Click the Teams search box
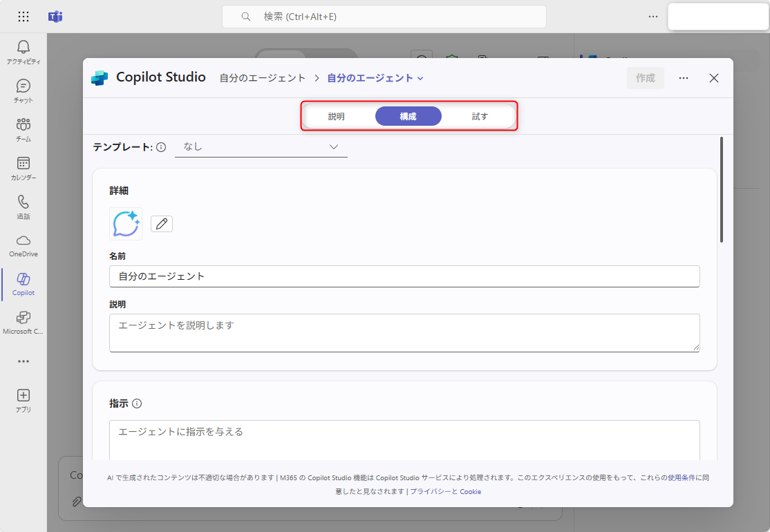 (384, 17)
